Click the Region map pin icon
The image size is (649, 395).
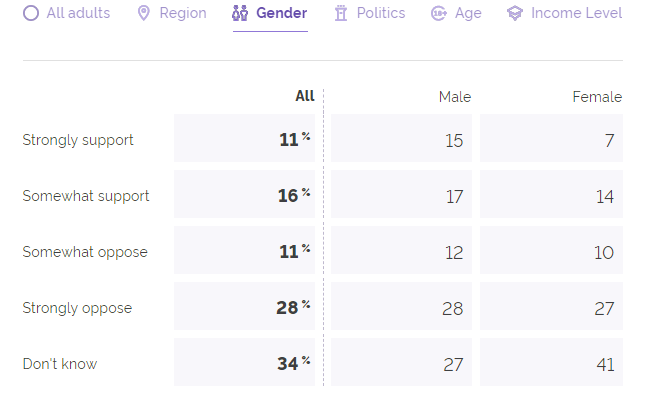[x=144, y=13]
